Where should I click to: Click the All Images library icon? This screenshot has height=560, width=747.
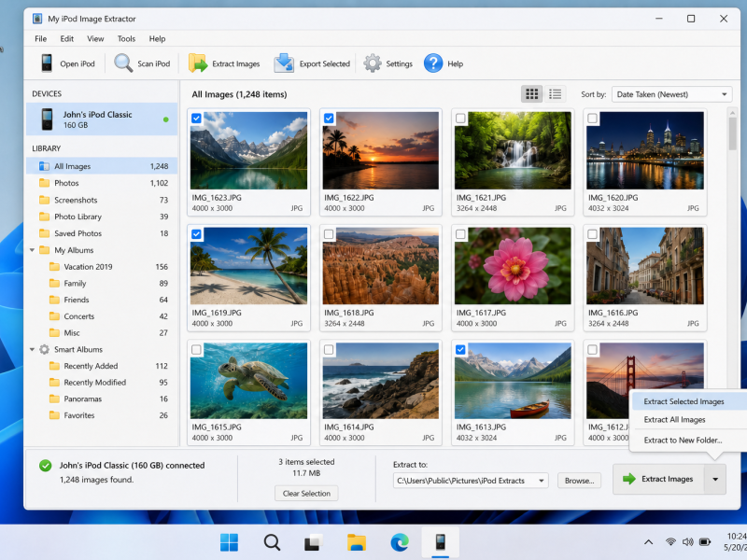click(x=44, y=166)
